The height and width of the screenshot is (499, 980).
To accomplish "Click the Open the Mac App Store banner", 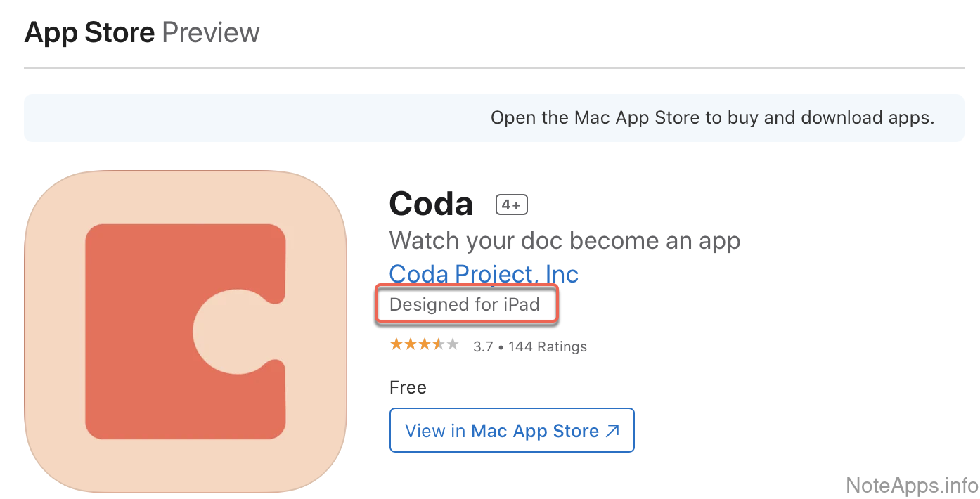I will tap(712, 117).
